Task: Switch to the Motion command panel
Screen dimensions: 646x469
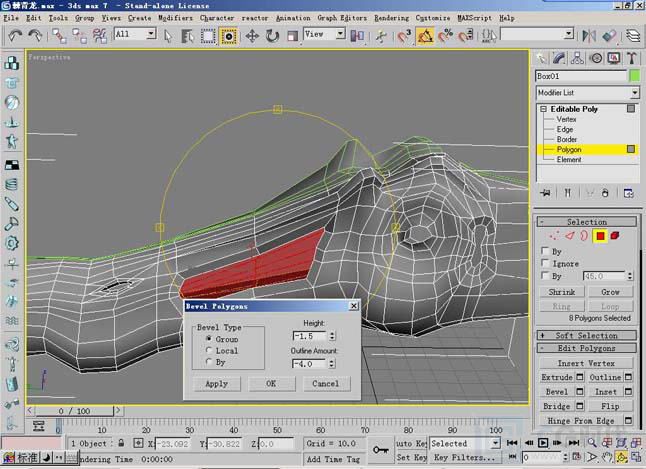Action: (596, 58)
